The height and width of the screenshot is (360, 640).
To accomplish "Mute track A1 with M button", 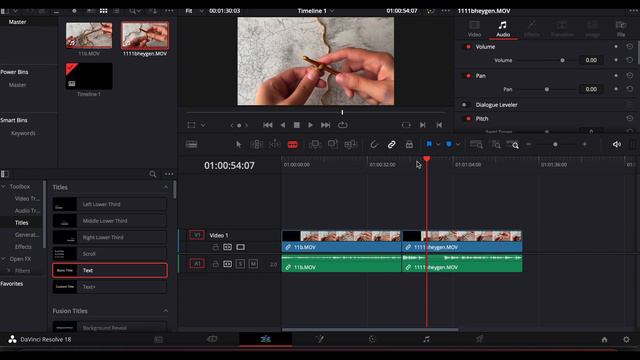I will [253, 264].
